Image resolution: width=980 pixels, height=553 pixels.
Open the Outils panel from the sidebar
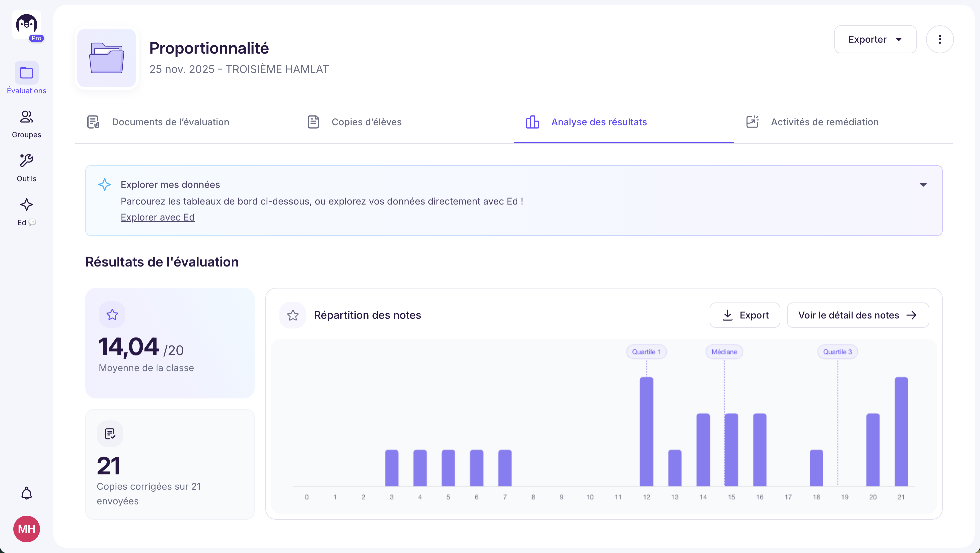coord(26,166)
